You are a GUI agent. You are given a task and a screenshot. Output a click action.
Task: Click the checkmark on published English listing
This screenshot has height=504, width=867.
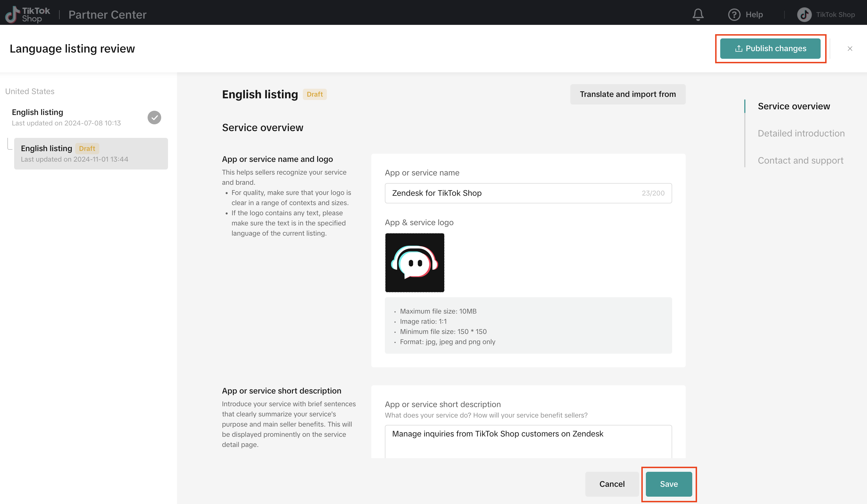coord(154,117)
